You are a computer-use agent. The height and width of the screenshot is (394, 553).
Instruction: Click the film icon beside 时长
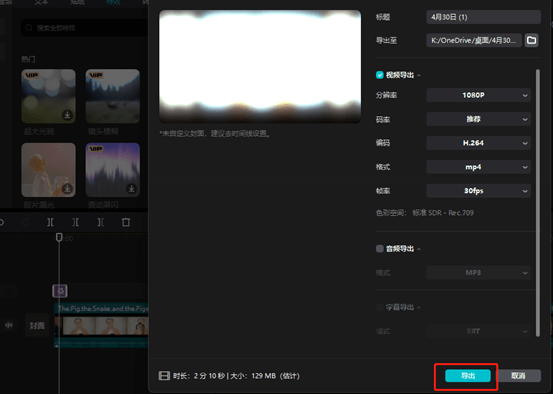(164, 376)
